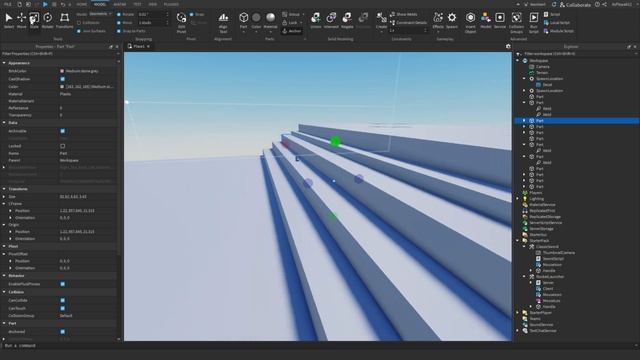Screen dimensions: 640x360
Task: Toggle the Snap to Parts checkbox
Action: pyautogui.click(x=119, y=31)
